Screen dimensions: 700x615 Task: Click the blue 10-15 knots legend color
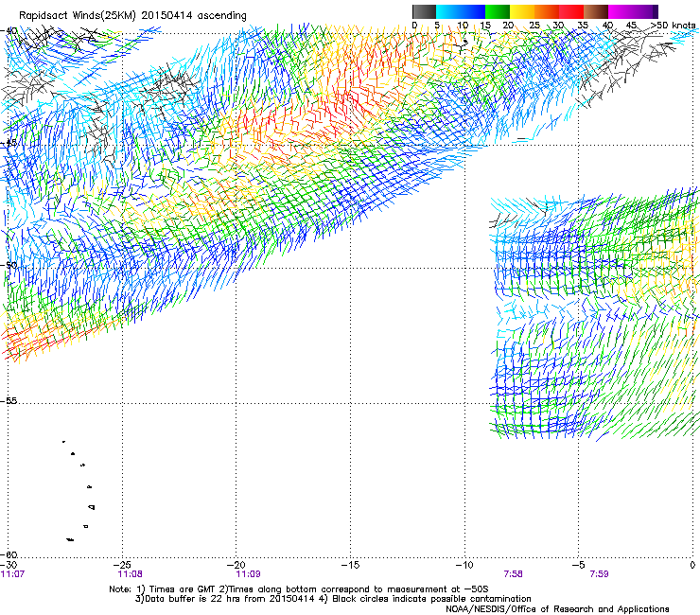[x=473, y=11]
